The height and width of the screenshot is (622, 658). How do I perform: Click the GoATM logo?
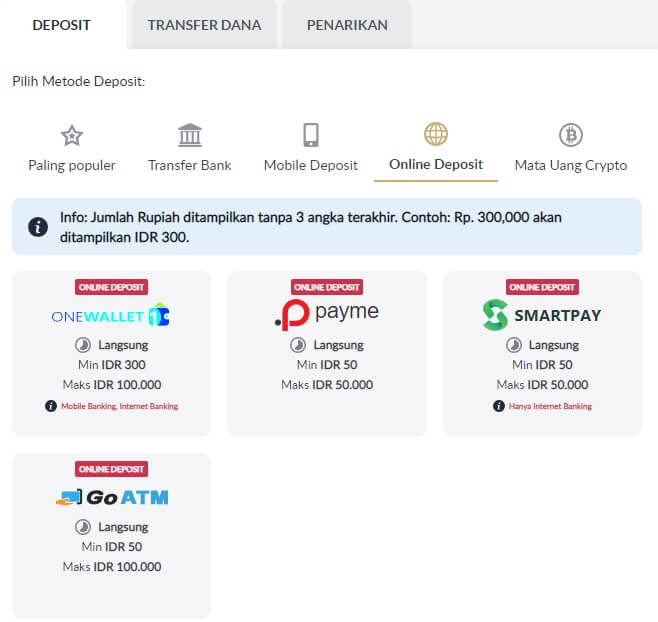click(111, 497)
